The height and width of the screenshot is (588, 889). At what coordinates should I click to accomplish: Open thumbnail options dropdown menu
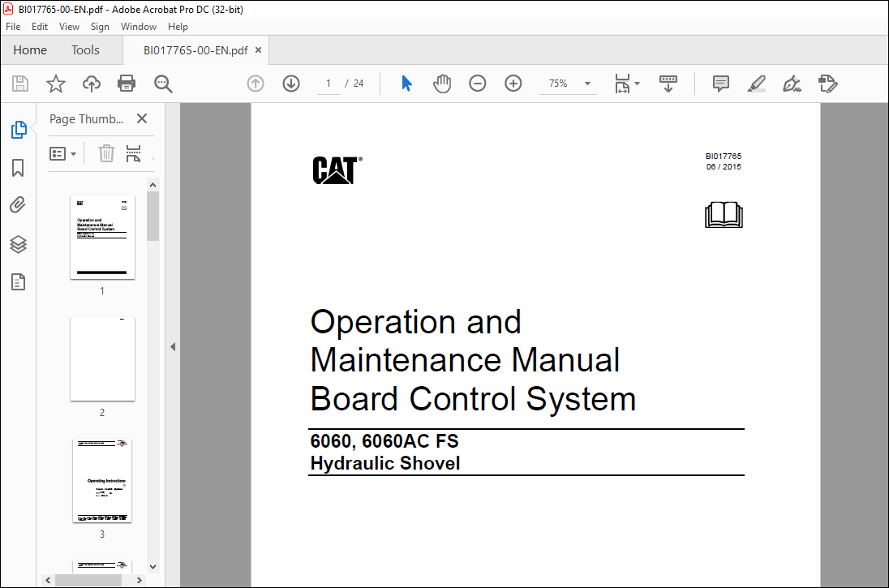[x=63, y=153]
